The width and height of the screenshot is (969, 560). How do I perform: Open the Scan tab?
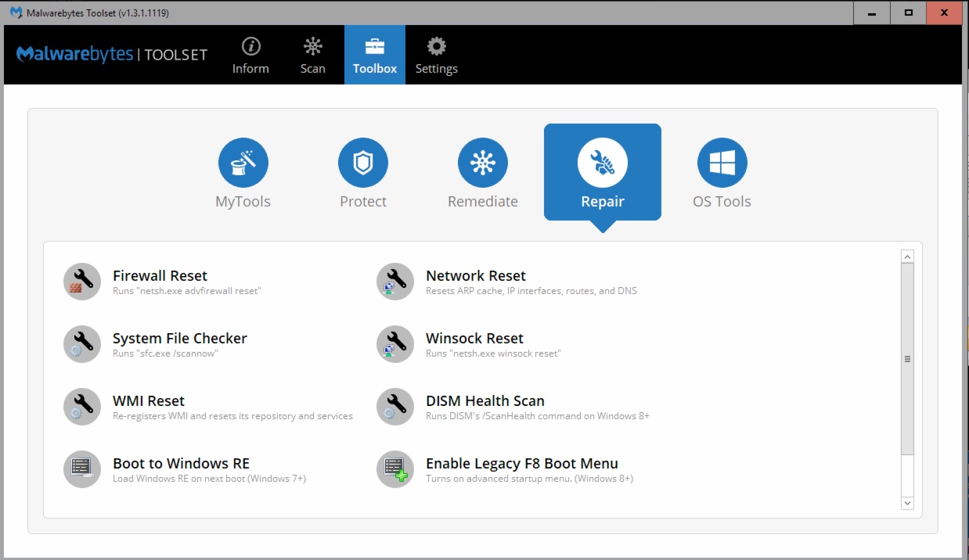click(313, 56)
